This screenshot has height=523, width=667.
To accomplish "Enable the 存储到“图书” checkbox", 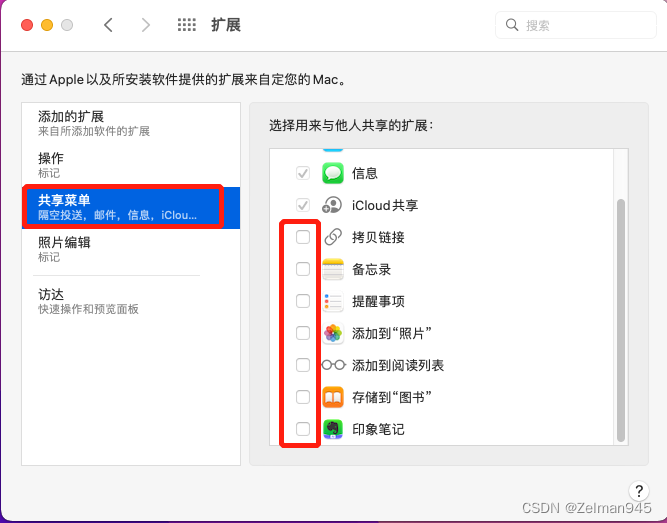I will click(303, 397).
